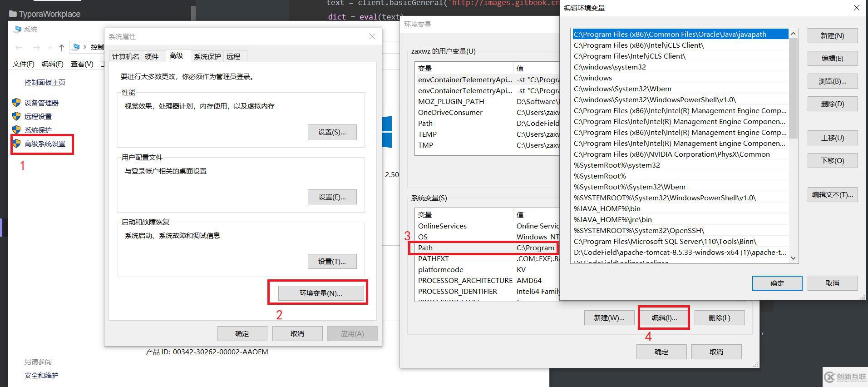Select the C:\windows\system32 path entry
Screen dimensions: 868x387
[x=680, y=67]
